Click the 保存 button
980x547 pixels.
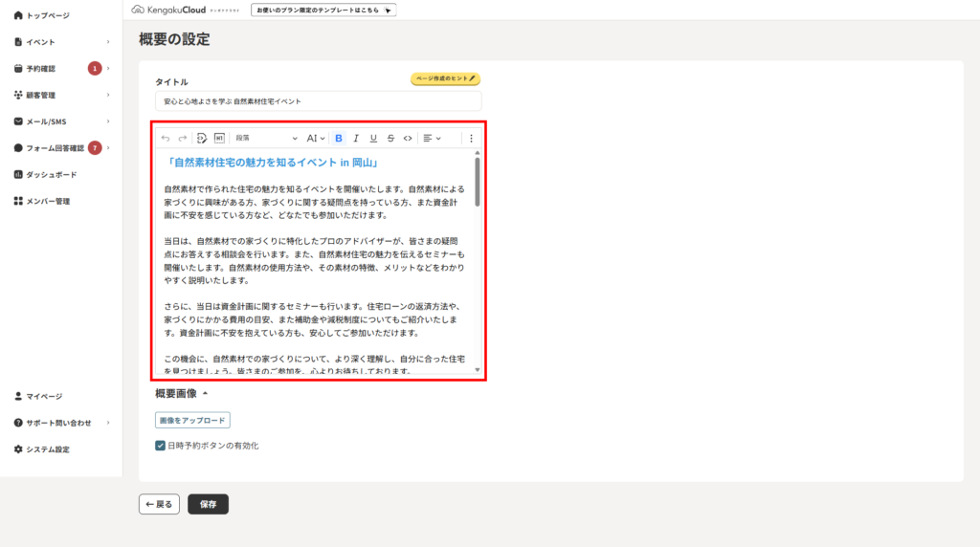point(208,504)
